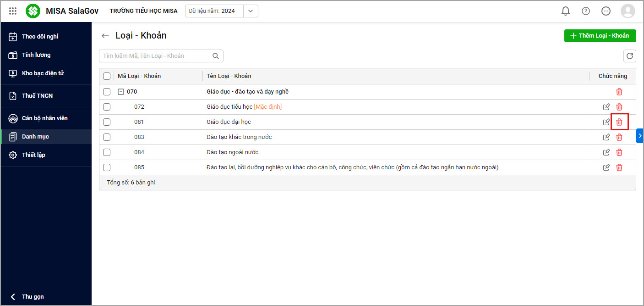The width and height of the screenshot is (644, 306).
Task: Edit the 084 Đào tạo ngoài nước row
Action: click(606, 152)
